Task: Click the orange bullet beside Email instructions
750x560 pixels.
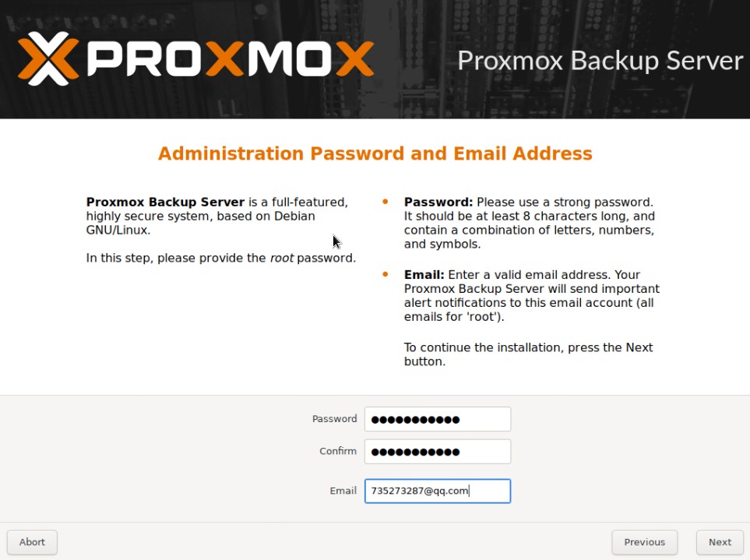Action: pos(385,274)
